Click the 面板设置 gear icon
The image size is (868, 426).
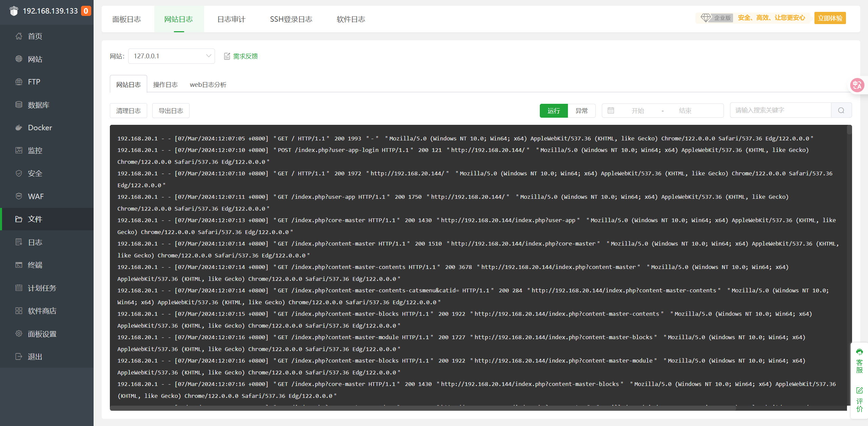(x=19, y=334)
